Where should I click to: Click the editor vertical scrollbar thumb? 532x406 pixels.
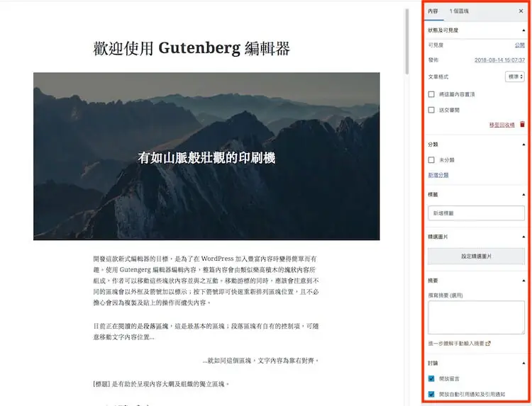[x=407, y=41]
